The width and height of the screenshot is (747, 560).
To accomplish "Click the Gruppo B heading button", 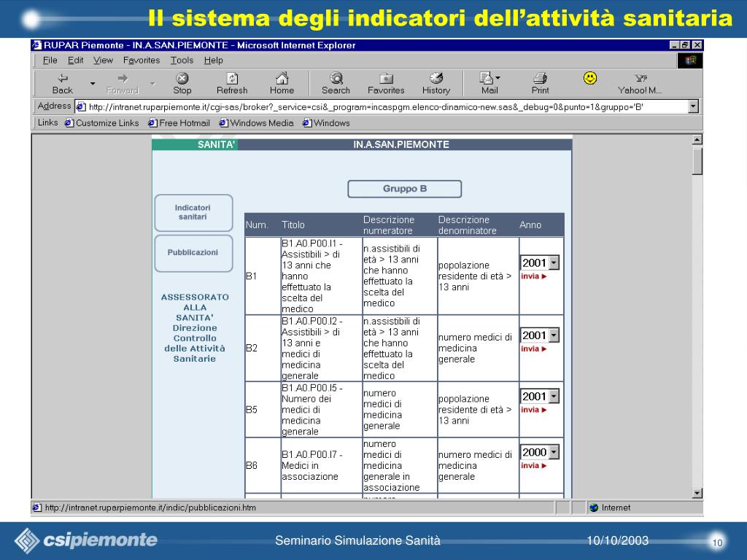I will (x=404, y=189).
